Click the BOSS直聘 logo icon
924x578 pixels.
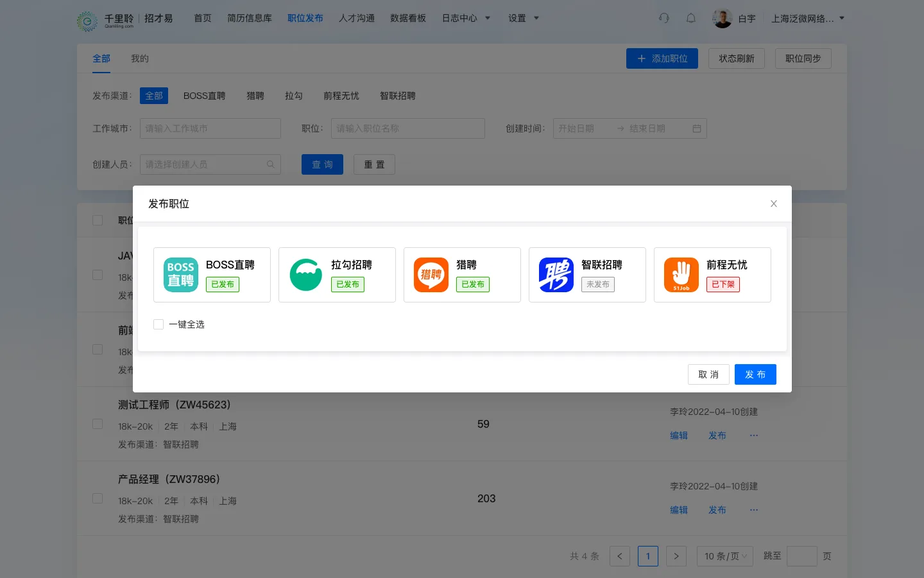tap(181, 275)
